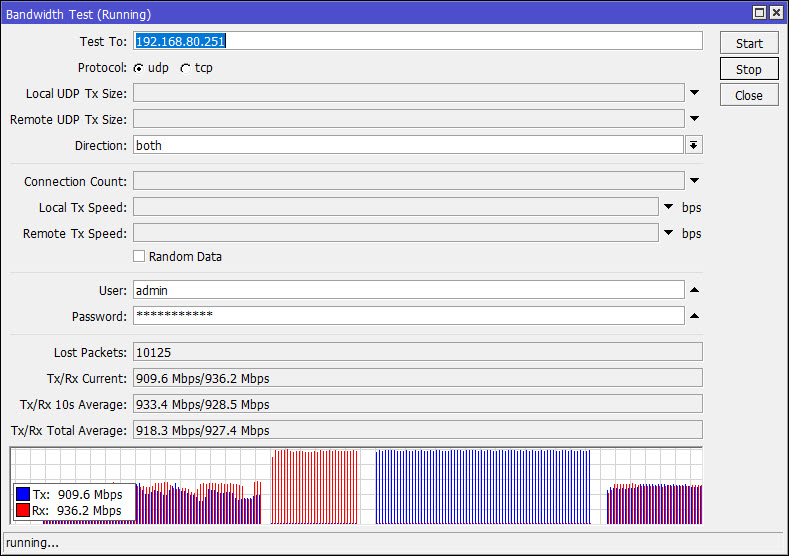
Task: Click the running... status bar text
Action: coord(32,543)
